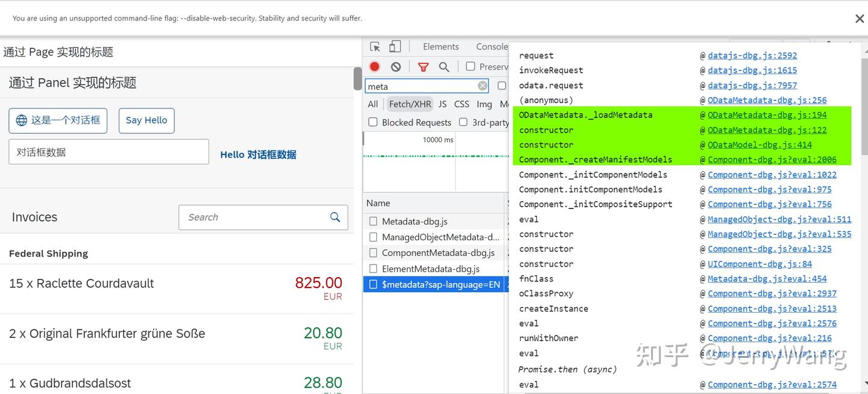Check the 3rd-party requests checkbox
Screen dimensions: 868x394
click(463, 122)
